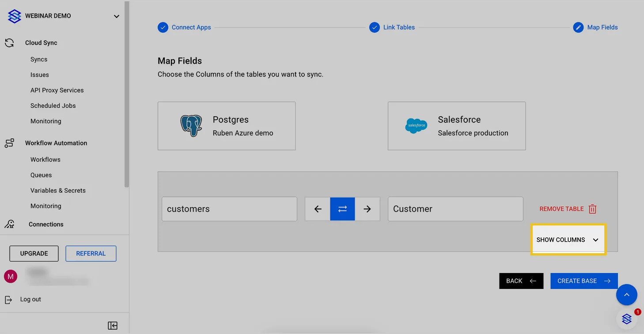Click the Webinar Demo workspace logo
Viewport: 644px width, 334px height.
point(15,16)
